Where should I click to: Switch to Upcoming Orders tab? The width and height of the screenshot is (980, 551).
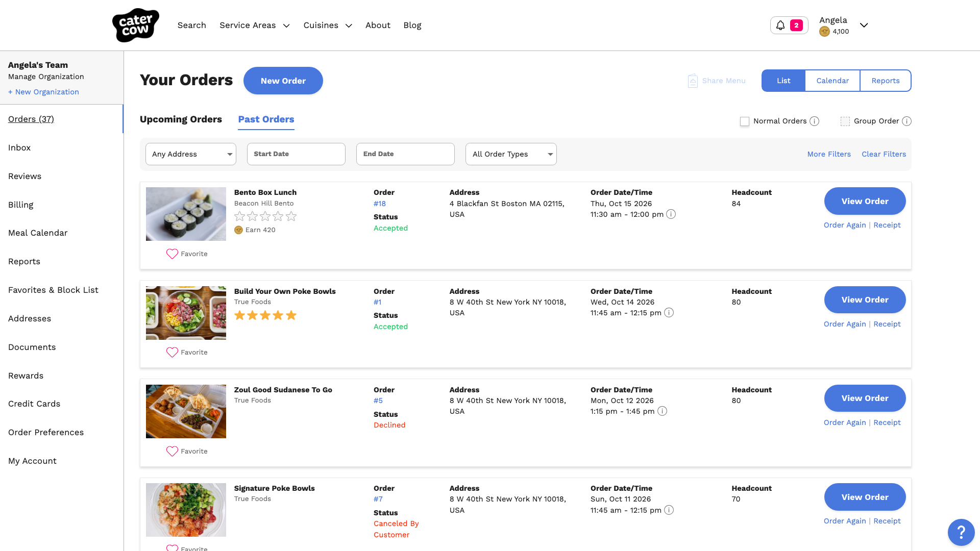[x=181, y=119]
